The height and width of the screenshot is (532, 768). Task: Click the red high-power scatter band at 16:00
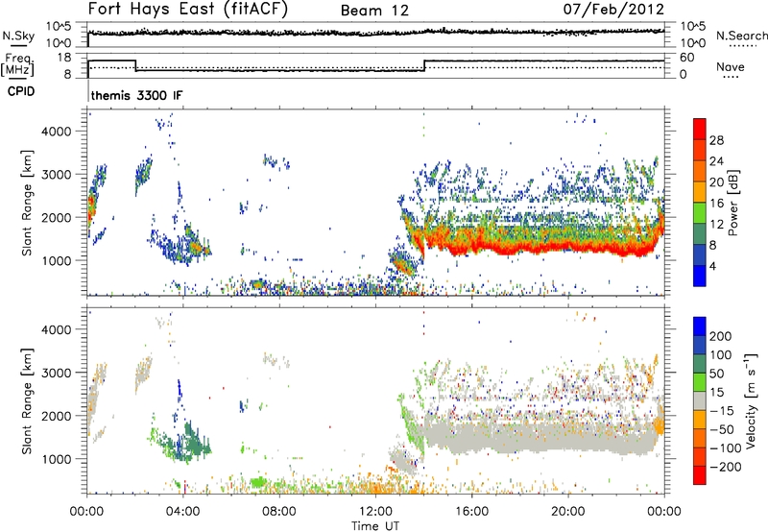point(471,245)
